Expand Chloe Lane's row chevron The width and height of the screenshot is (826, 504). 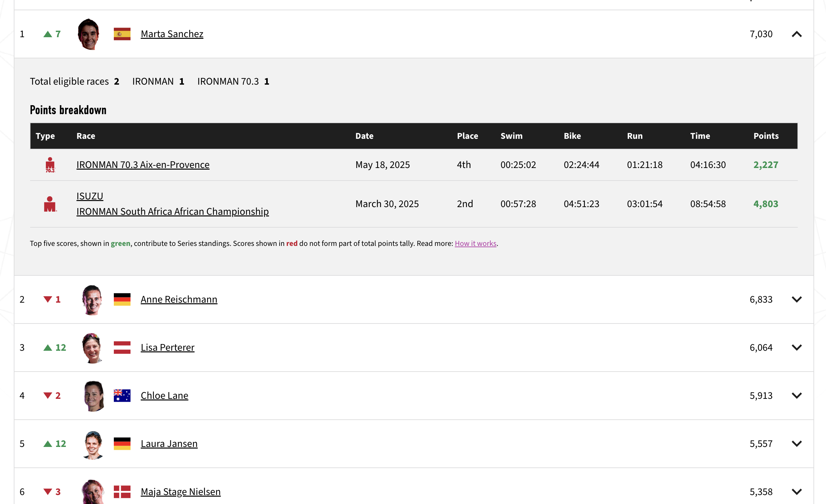[x=796, y=395]
